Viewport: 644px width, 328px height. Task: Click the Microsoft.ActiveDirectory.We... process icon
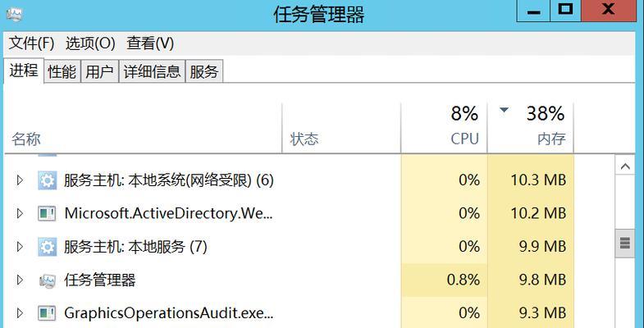pos(47,213)
